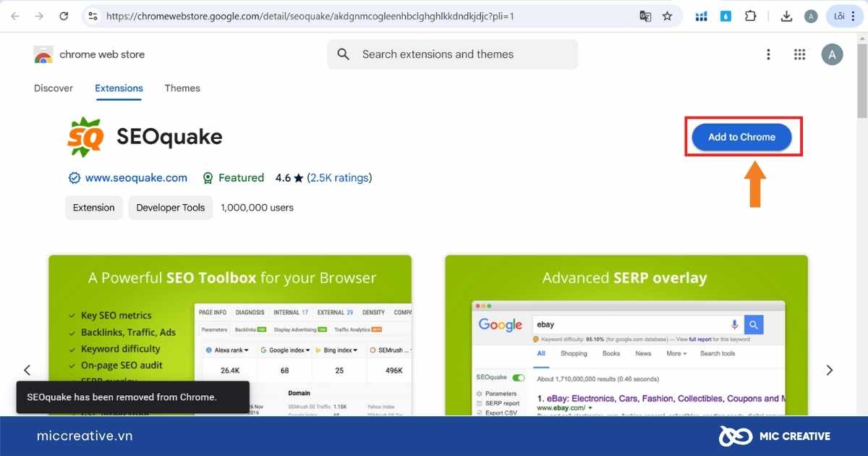Screen dimensions: 868x456
Task: Click the scrollbar up arrow
Action: coord(861,38)
